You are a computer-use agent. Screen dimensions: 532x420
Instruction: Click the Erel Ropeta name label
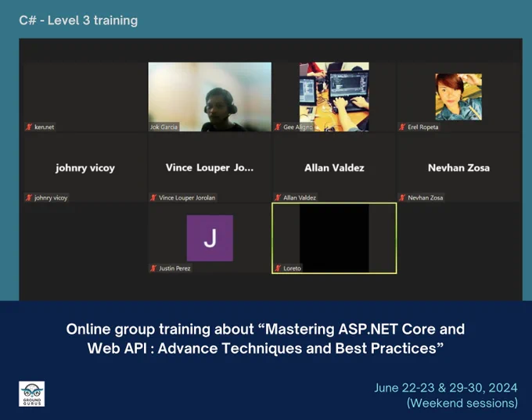tap(423, 127)
